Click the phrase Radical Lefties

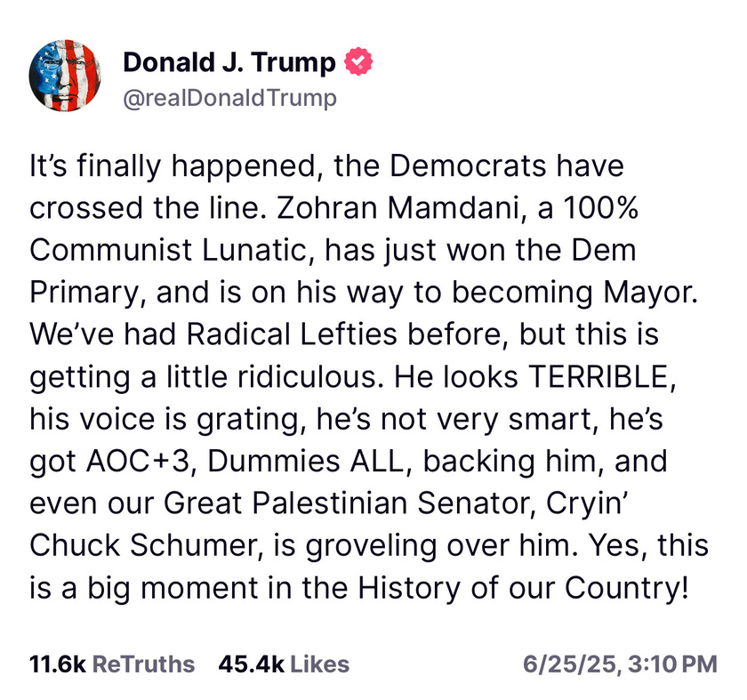(x=291, y=334)
